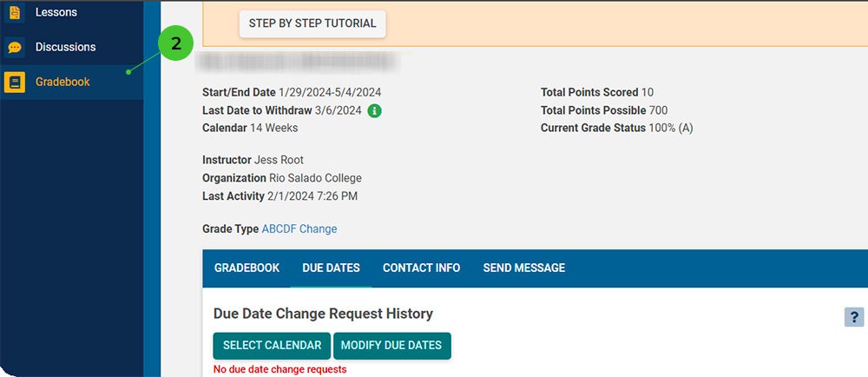
Task: Launch the Step By Step Tutorial
Action: click(312, 23)
